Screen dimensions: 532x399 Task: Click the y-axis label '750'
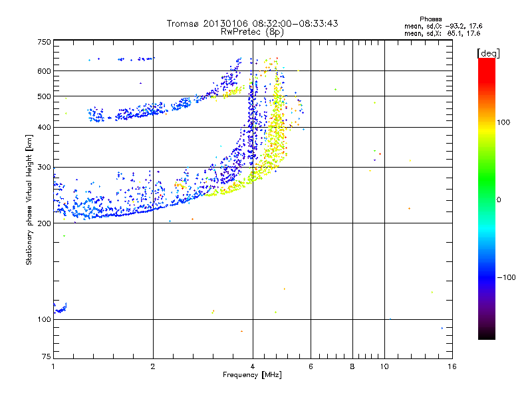click(44, 42)
